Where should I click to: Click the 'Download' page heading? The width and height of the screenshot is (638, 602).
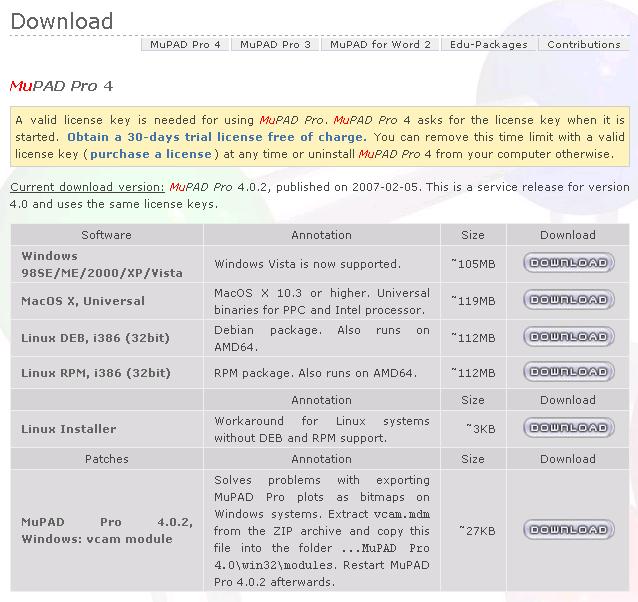(62, 21)
